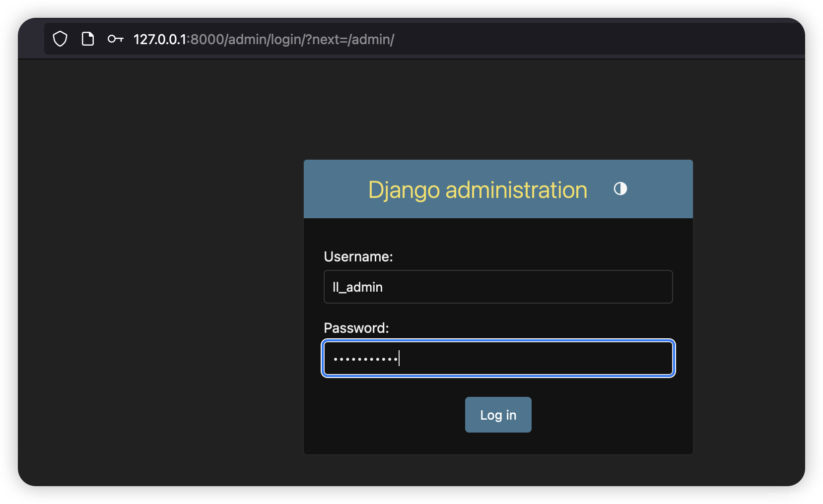Click the Log in button
Image resolution: width=823 pixels, height=504 pixels.
(x=498, y=415)
